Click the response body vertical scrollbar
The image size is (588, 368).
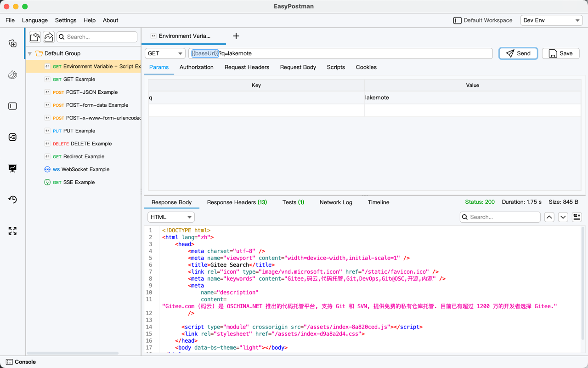[x=584, y=284]
